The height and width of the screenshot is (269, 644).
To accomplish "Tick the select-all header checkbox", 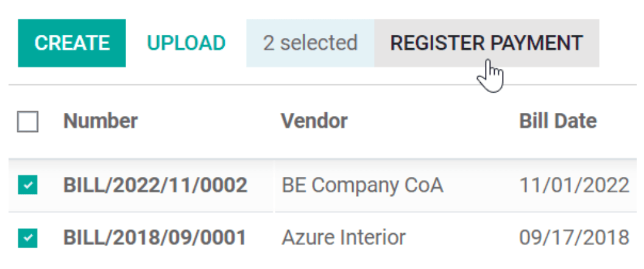I will pyautogui.click(x=27, y=122).
